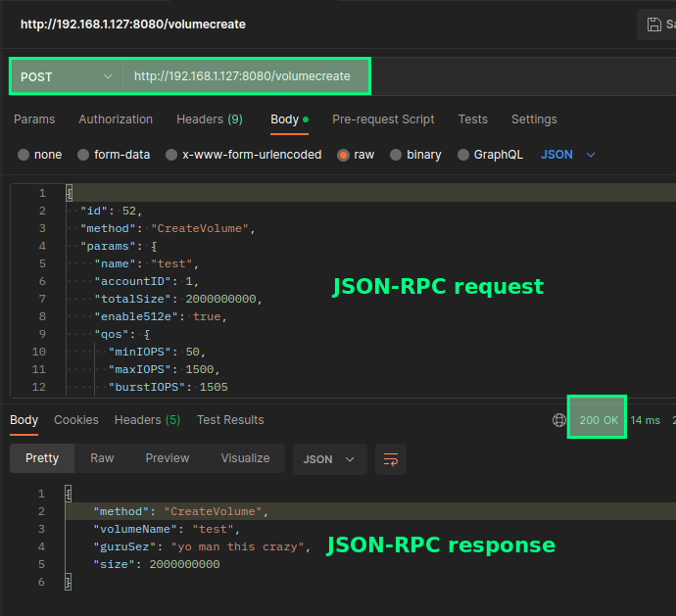Open the request body JSON format dropdown
The image size is (676, 616).
[x=568, y=155]
